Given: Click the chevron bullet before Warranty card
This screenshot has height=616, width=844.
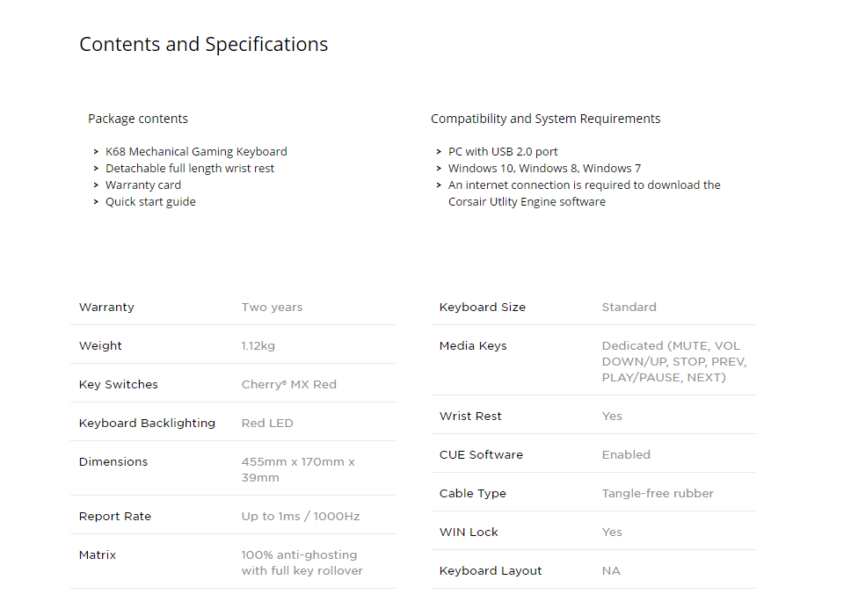Looking at the screenshot, I should click(96, 185).
